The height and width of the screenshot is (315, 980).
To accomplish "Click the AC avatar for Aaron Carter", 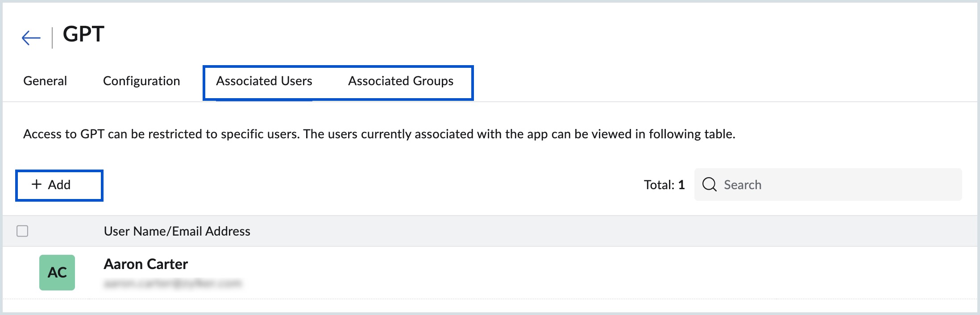I will tap(57, 273).
